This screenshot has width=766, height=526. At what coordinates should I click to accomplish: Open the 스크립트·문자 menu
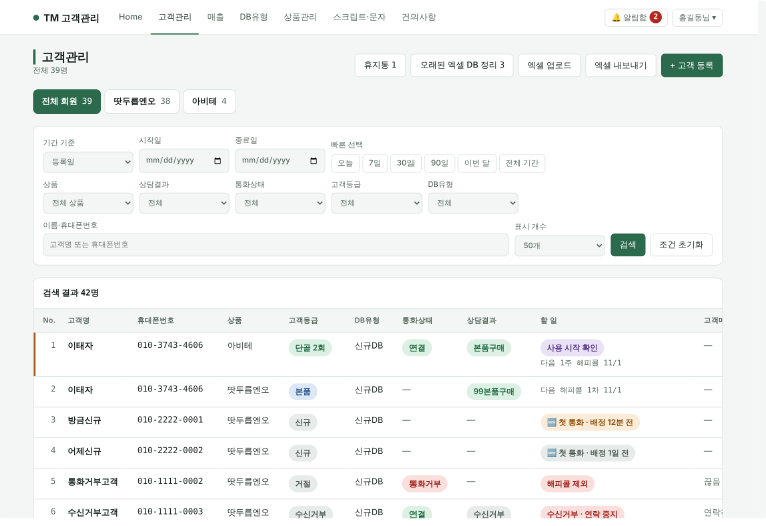pyautogui.click(x=359, y=17)
